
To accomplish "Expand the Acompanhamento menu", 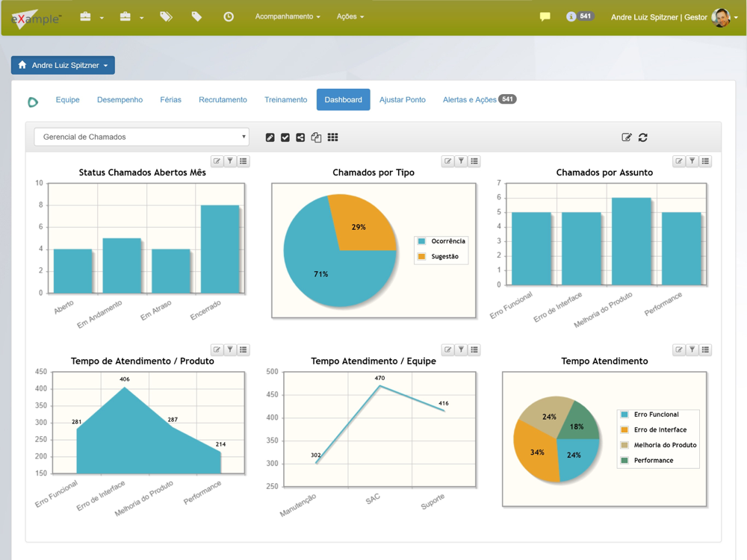I will click(288, 16).
